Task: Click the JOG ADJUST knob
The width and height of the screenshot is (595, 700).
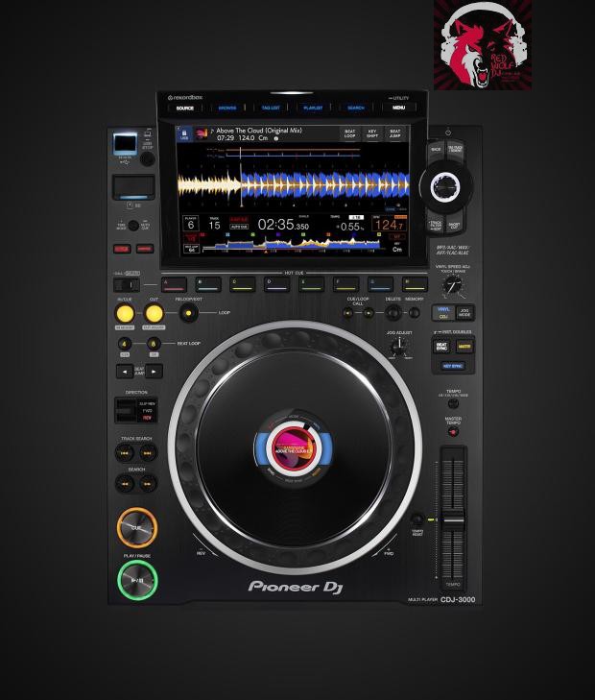Action: [x=399, y=347]
